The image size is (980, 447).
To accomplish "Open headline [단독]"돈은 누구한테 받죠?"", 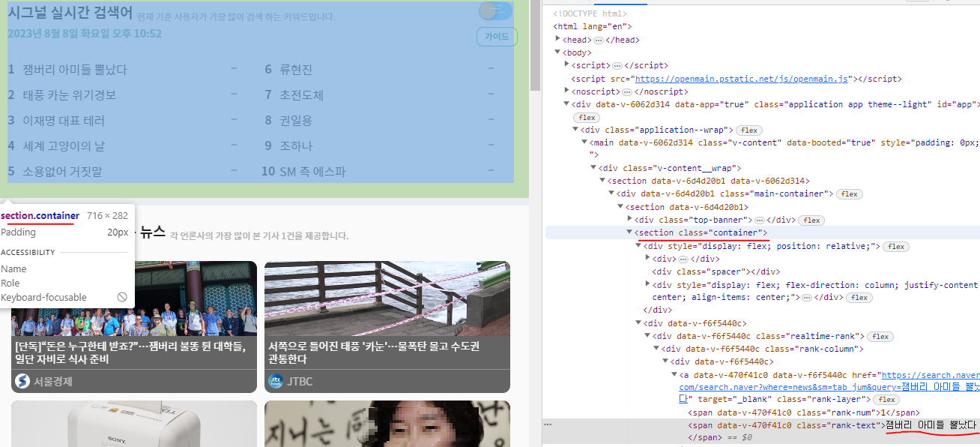I will point(130,352).
